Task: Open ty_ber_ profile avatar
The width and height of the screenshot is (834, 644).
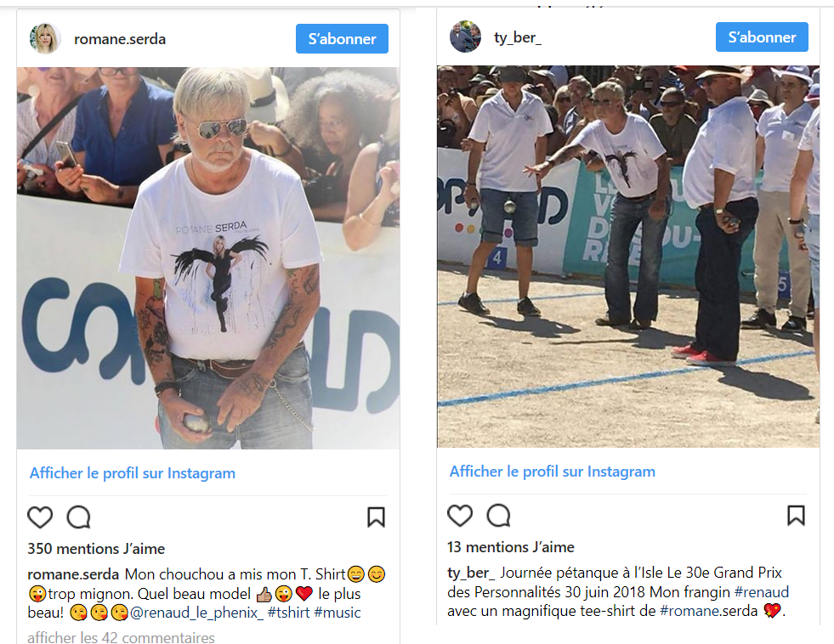Action: [465, 37]
